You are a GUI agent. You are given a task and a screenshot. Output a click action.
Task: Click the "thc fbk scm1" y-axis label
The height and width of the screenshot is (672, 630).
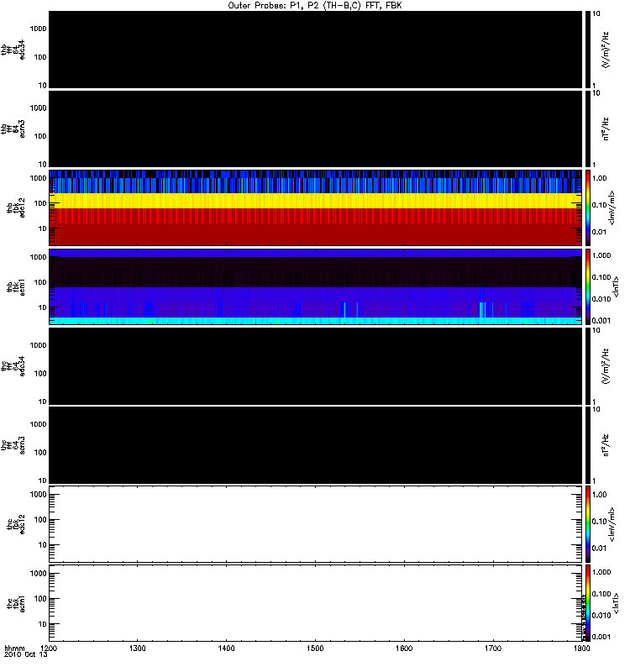16,603
